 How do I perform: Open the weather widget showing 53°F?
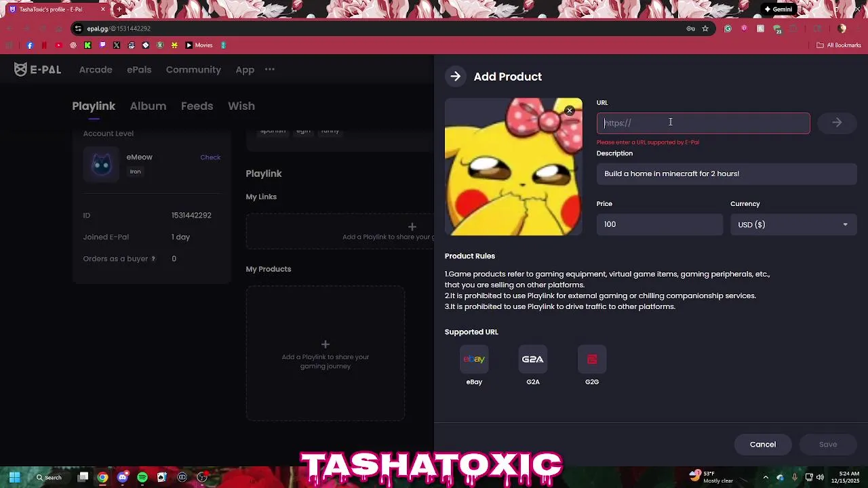[x=711, y=477]
